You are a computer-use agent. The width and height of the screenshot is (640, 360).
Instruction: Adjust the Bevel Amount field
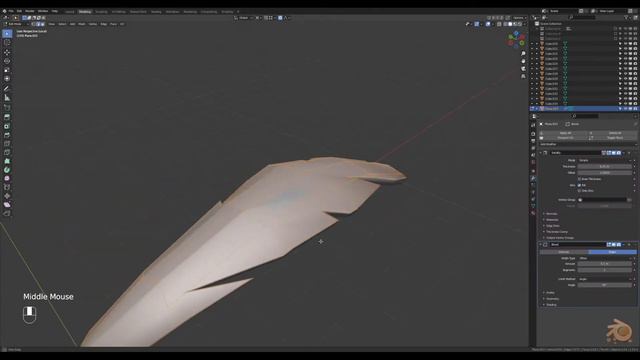point(604,264)
